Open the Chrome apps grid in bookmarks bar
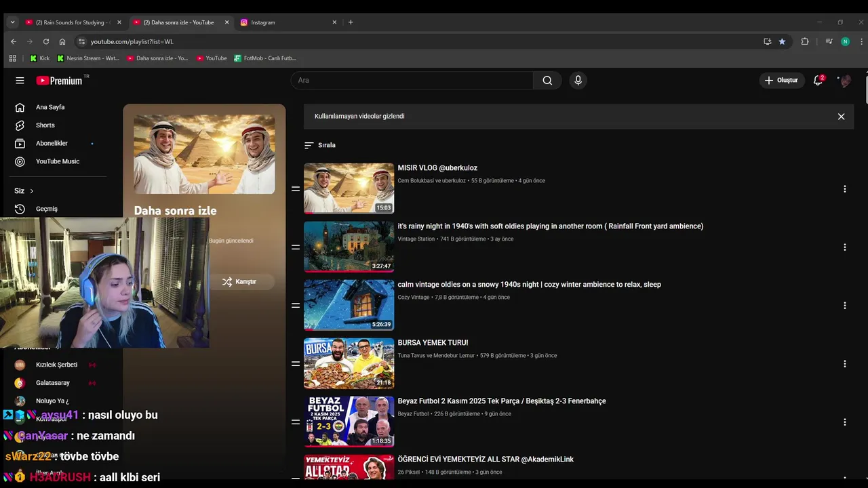 12,58
